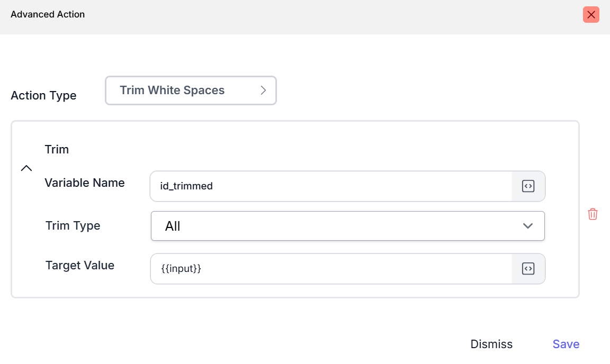
Task: Close the Advanced Action dialog
Action: (591, 15)
